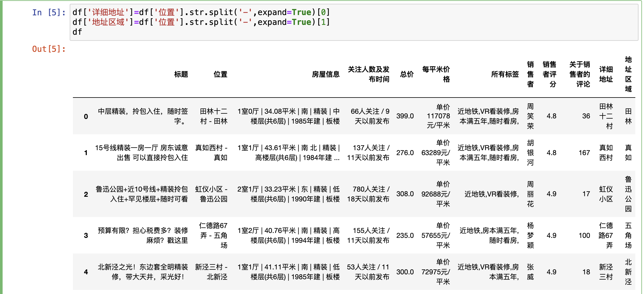The height and width of the screenshot is (294, 644).
Task: Click unit price '单价57655元/平米'
Action: (x=436, y=236)
